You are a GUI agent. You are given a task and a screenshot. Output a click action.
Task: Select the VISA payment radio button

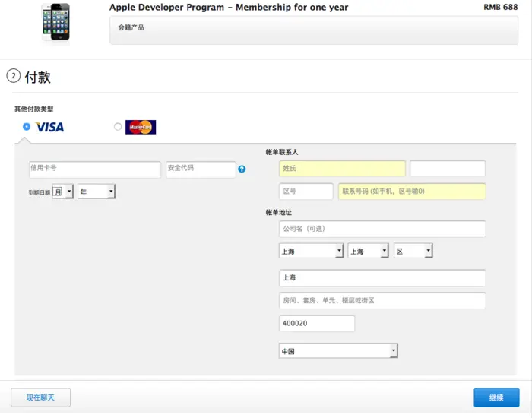click(x=27, y=127)
